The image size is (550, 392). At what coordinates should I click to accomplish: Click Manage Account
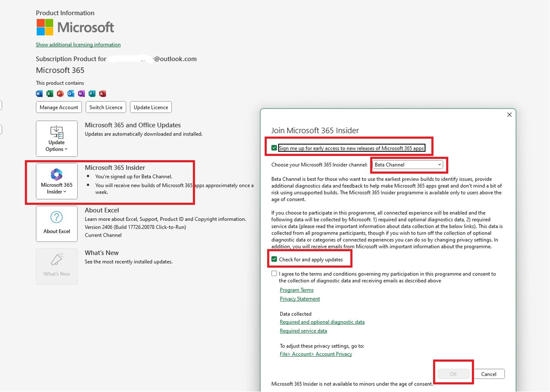(59, 107)
